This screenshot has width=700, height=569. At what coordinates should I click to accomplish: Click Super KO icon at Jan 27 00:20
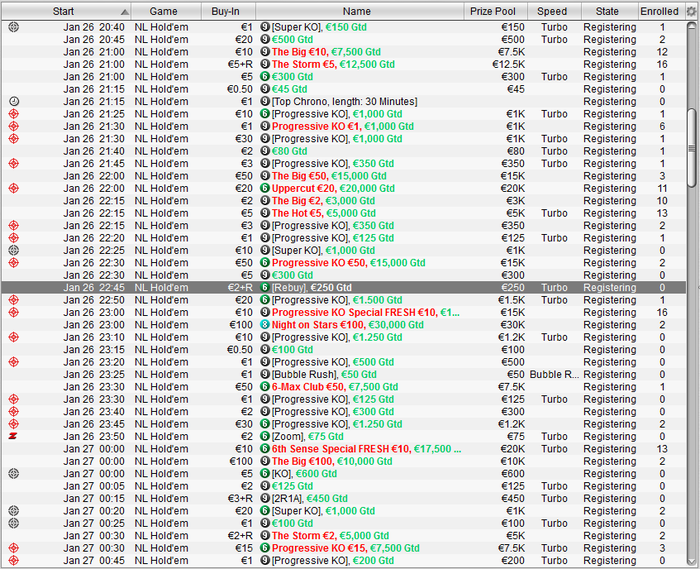click(x=14, y=511)
